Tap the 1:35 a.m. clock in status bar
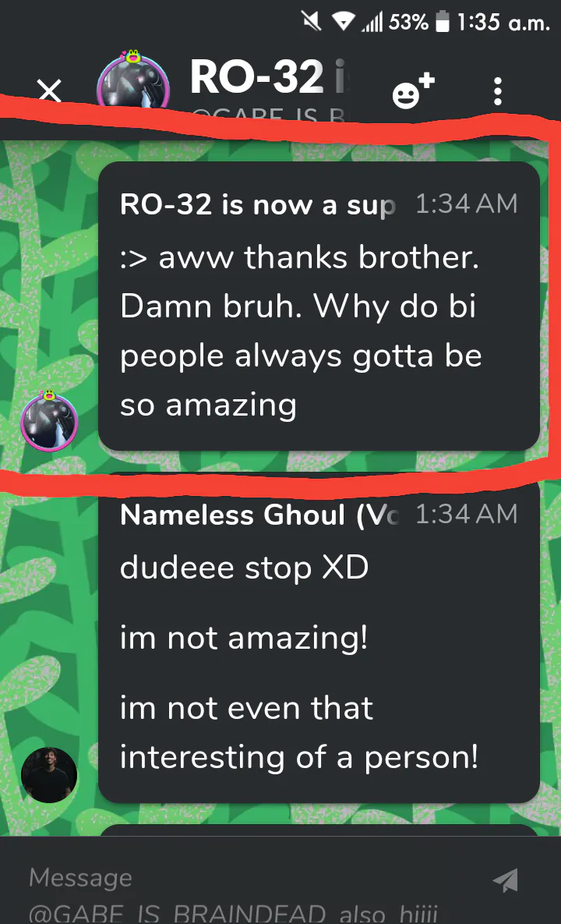The height and width of the screenshot is (924, 561). (x=503, y=23)
